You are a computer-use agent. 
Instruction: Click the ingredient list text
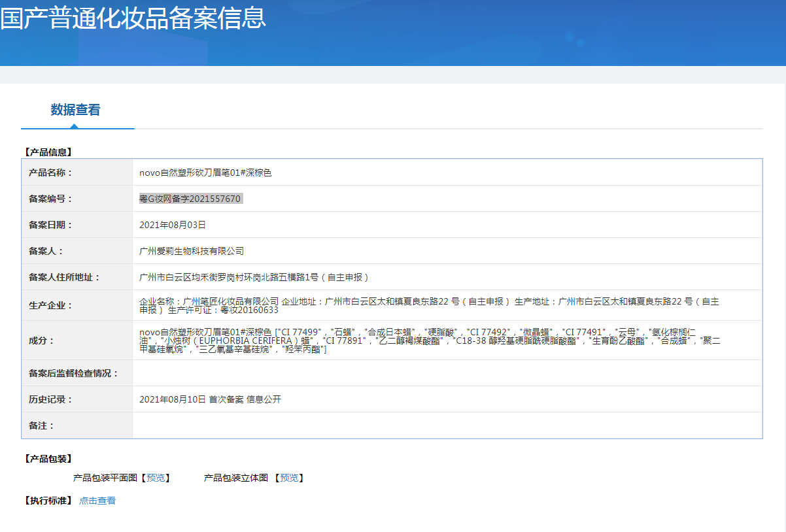coord(430,341)
